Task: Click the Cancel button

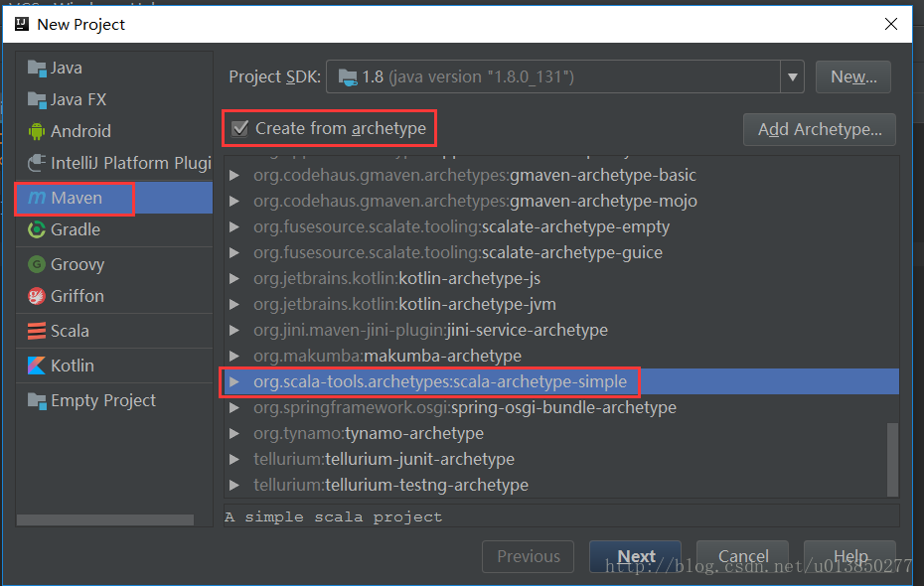Action: 742,556
